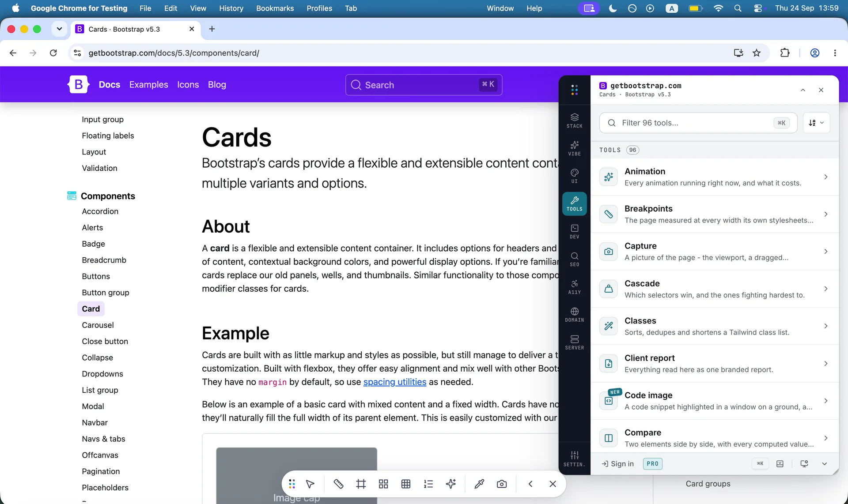Open the Client report tool
Viewport: 848px width, 504px height.
click(715, 363)
